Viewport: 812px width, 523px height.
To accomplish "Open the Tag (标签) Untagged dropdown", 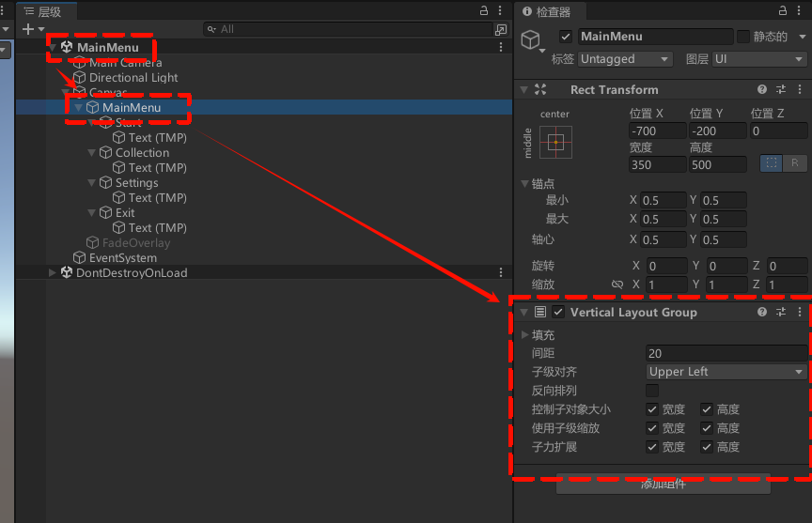I will [x=625, y=59].
